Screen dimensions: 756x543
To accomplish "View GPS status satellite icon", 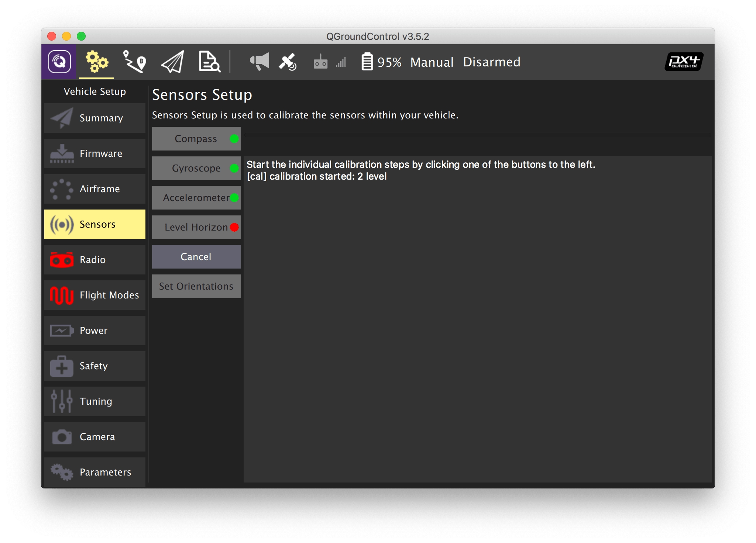I will pyautogui.click(x=288, y=62).
